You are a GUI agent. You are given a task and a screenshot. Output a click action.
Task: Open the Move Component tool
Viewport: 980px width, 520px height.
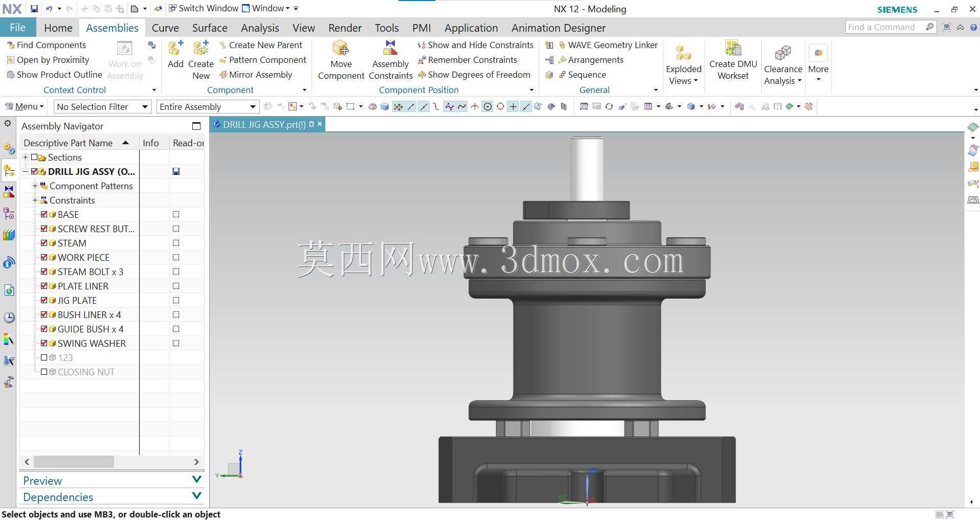tap(341, 60)
